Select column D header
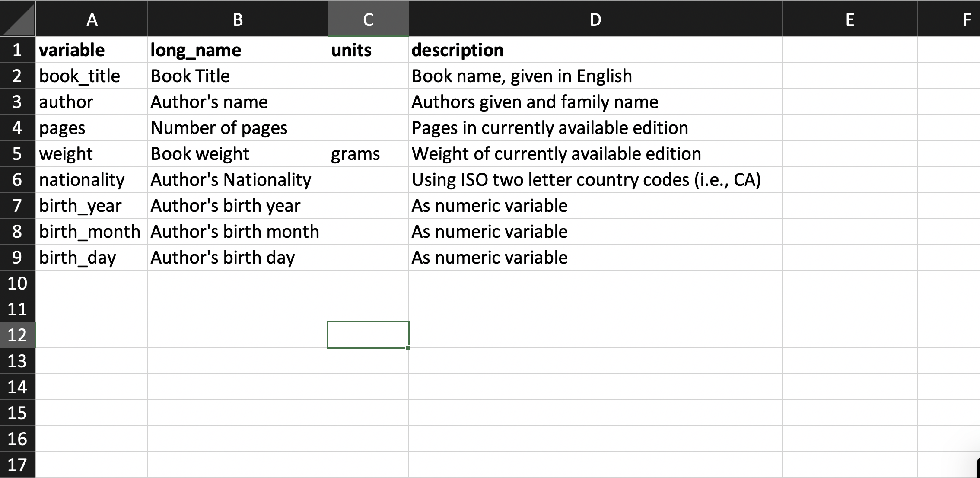980x478 pixels. pos(595,19)
